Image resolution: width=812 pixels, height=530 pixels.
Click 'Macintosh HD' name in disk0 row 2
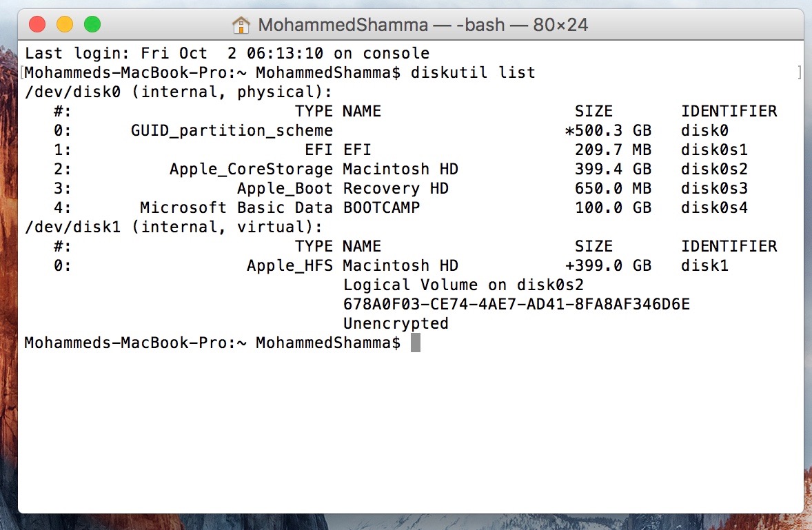click(x=400, y=170)
